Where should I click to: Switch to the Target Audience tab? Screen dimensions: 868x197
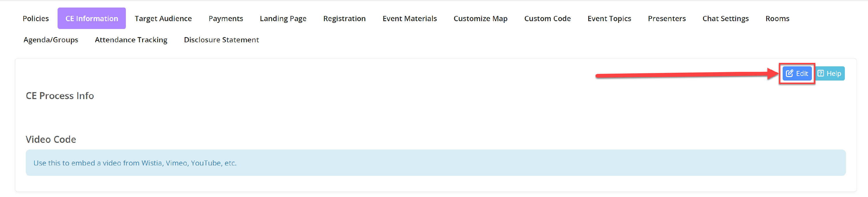click(x=163, y=19)
